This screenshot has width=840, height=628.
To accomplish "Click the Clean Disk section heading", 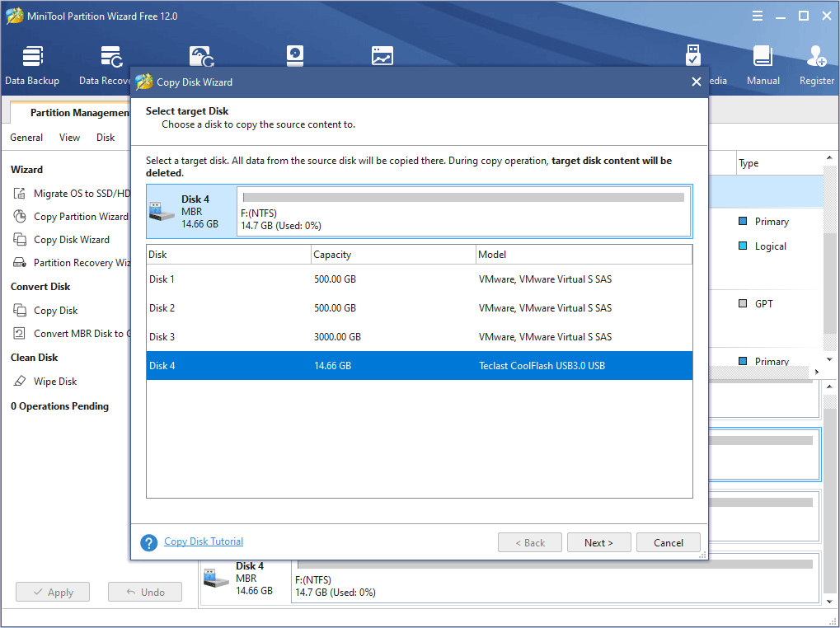I will pyautogui.click(x=35, y=358).
